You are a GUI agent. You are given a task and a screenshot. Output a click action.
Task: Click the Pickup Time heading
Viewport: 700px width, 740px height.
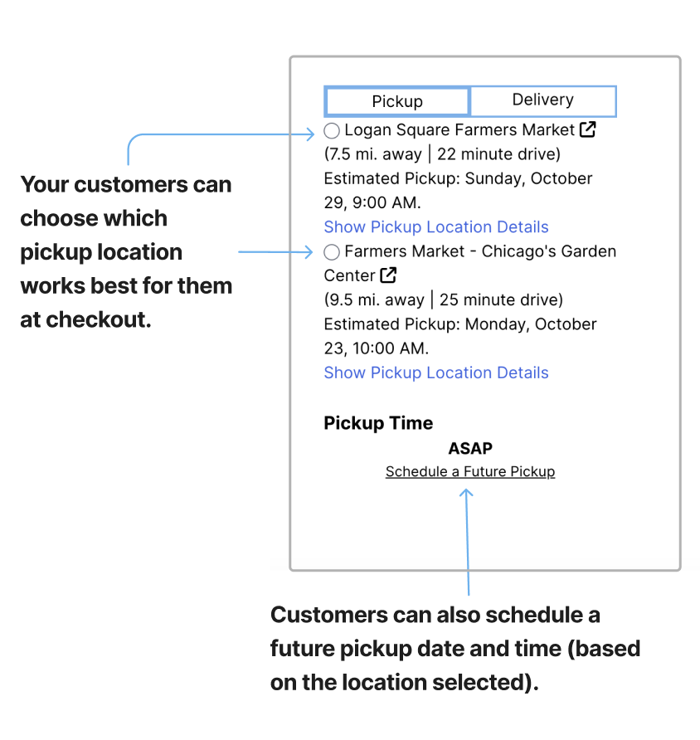point(378,423)
